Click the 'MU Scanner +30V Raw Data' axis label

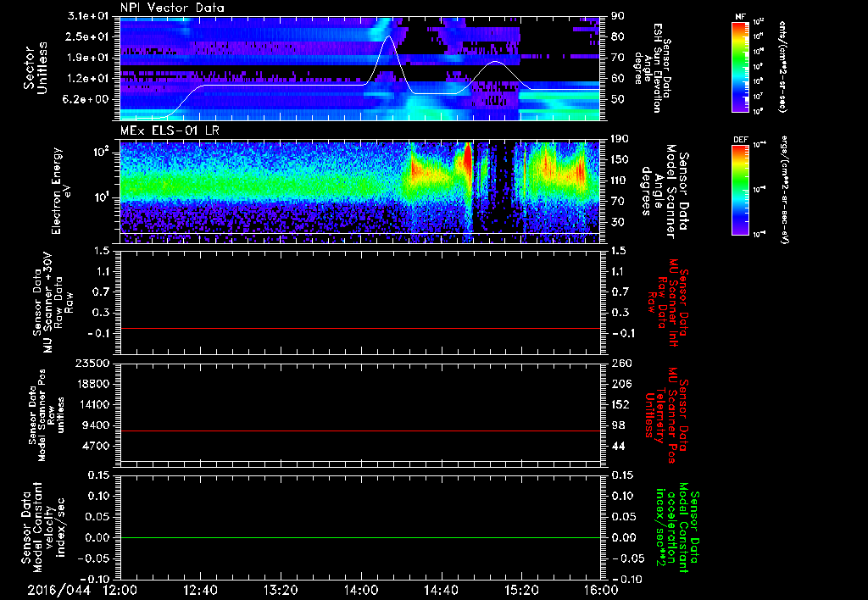pos(53,303)
